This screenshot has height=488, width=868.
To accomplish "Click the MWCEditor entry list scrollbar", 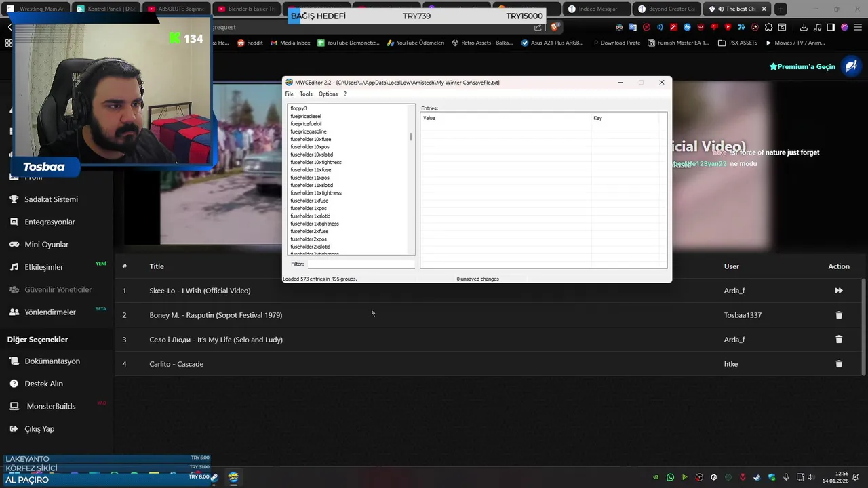I will pyautogui.click(x=411, y=138).
